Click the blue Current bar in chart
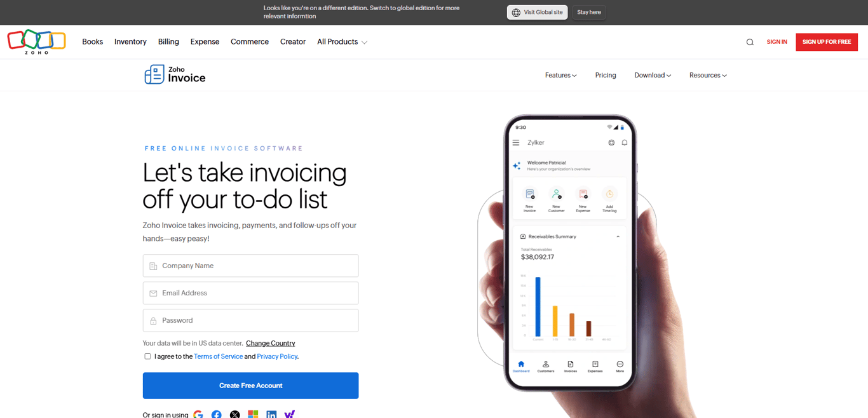Image resolution: width=868 pixels, height=418 pixels. [538, 307]
